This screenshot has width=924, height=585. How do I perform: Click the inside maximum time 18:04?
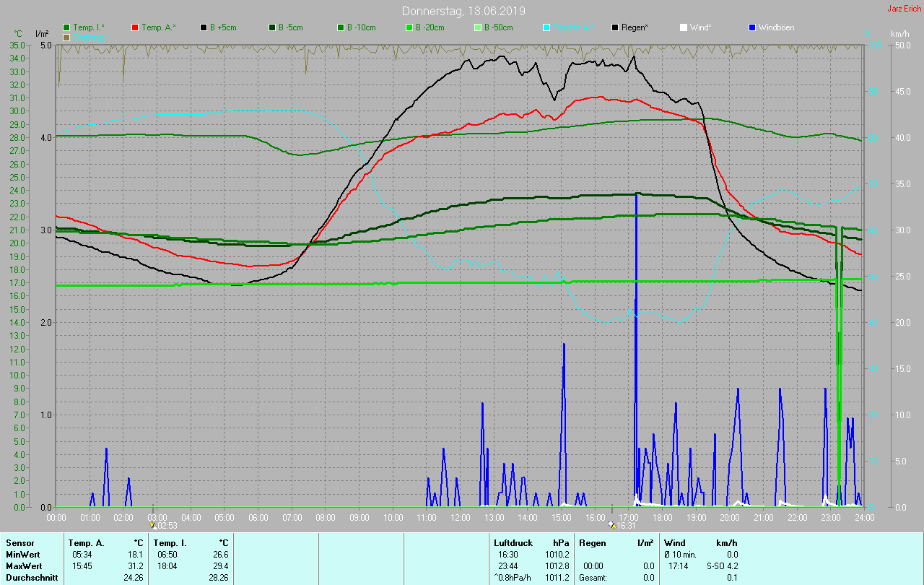[167, 566]
